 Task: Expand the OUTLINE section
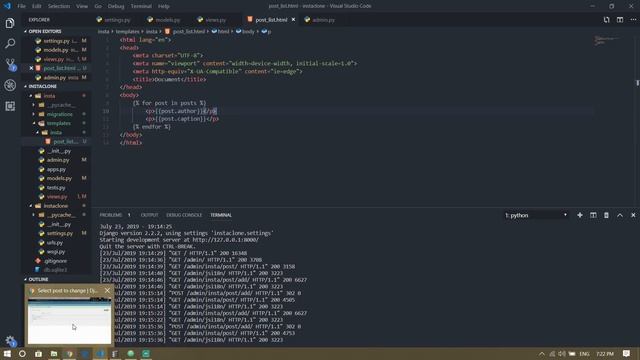click(x=38, y=280)
